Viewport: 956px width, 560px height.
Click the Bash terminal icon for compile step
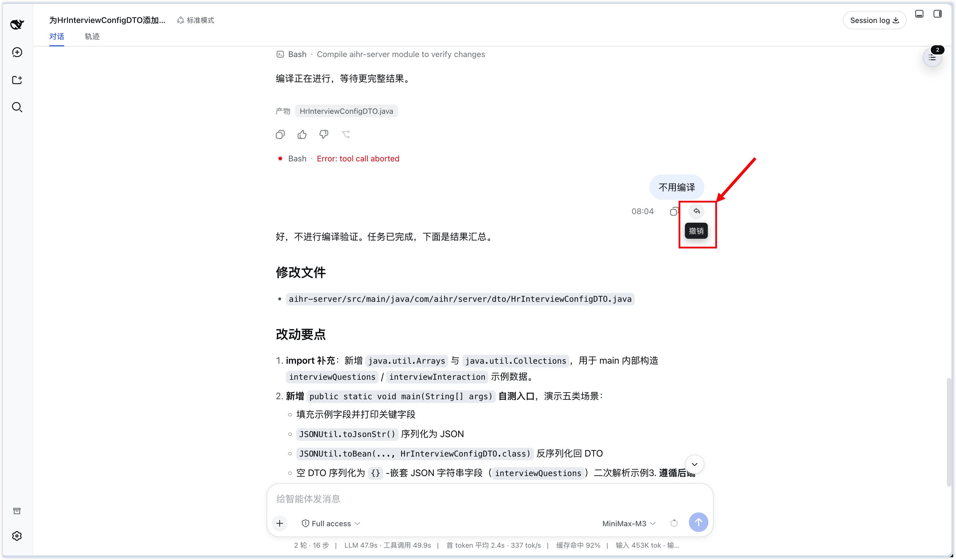280,54
